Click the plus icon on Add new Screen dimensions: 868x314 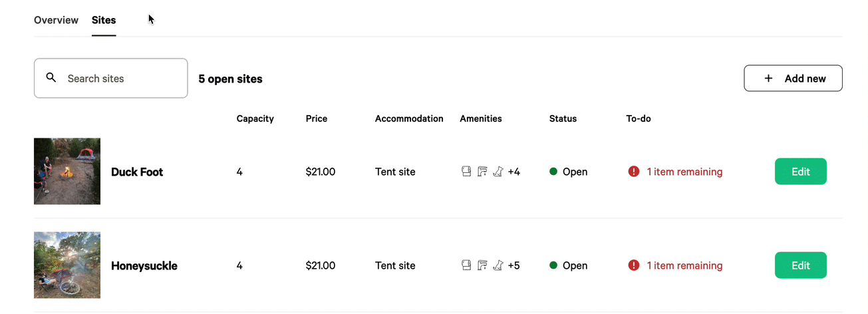pyautogui.click(x=768, y=78)
